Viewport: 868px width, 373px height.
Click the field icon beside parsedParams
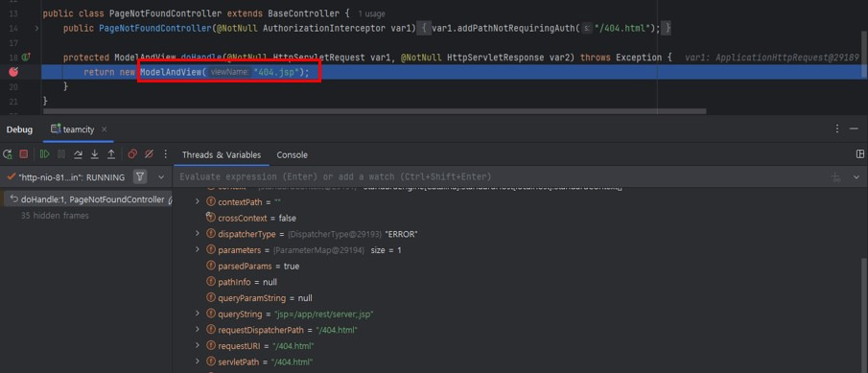[210, 267]
